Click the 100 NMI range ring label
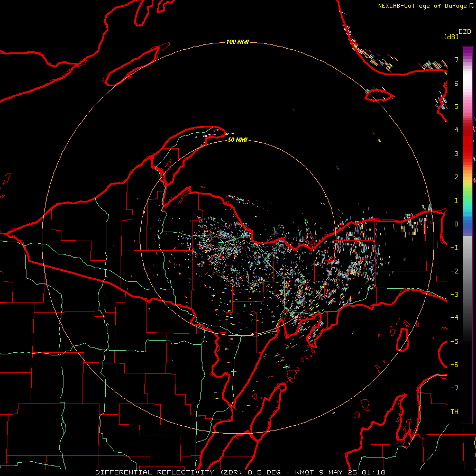Viewport: 476px width, 476px height. (237, 42)
